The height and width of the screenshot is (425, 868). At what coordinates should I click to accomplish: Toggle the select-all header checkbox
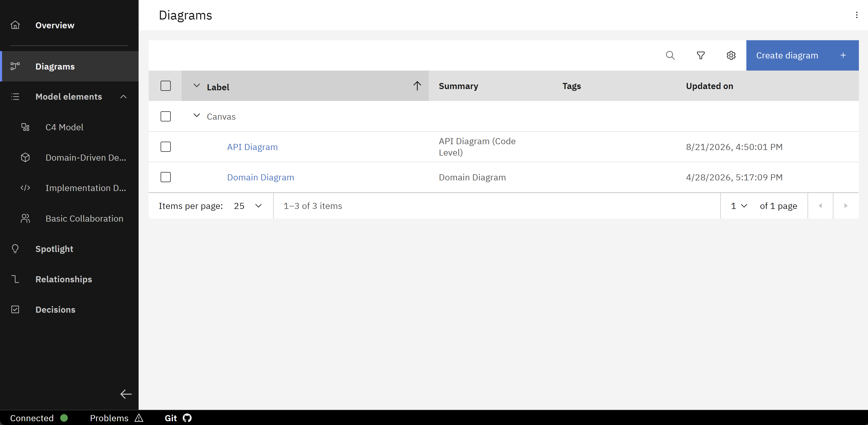(x=165, y=86)
